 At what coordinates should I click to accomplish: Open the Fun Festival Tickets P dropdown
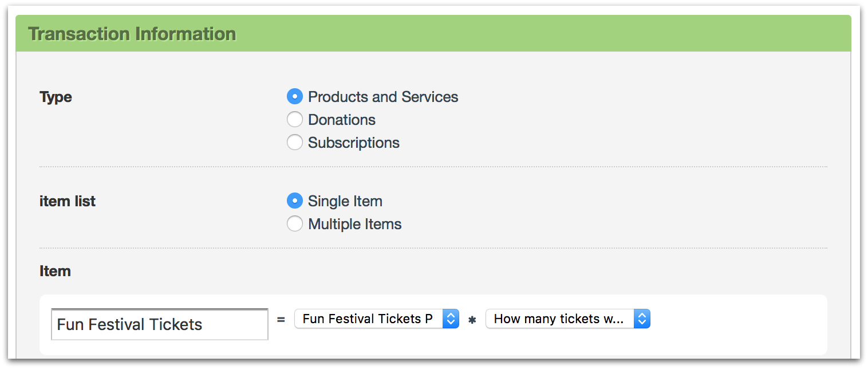(x=368, y=319)
